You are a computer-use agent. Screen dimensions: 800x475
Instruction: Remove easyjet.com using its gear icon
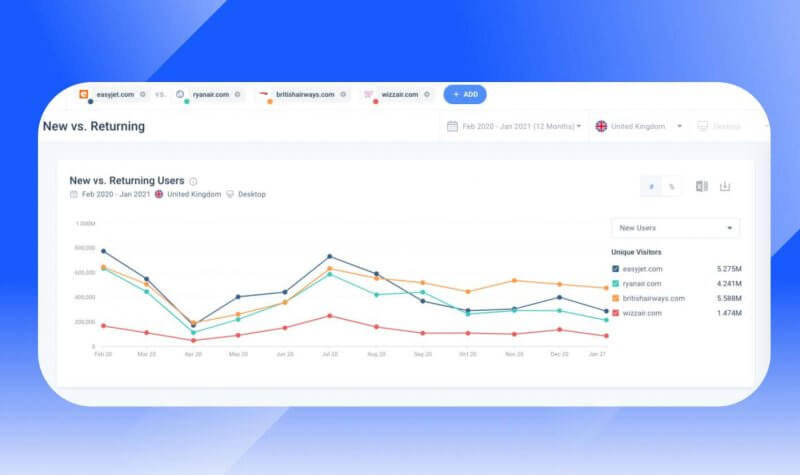(x=143, y=94)
